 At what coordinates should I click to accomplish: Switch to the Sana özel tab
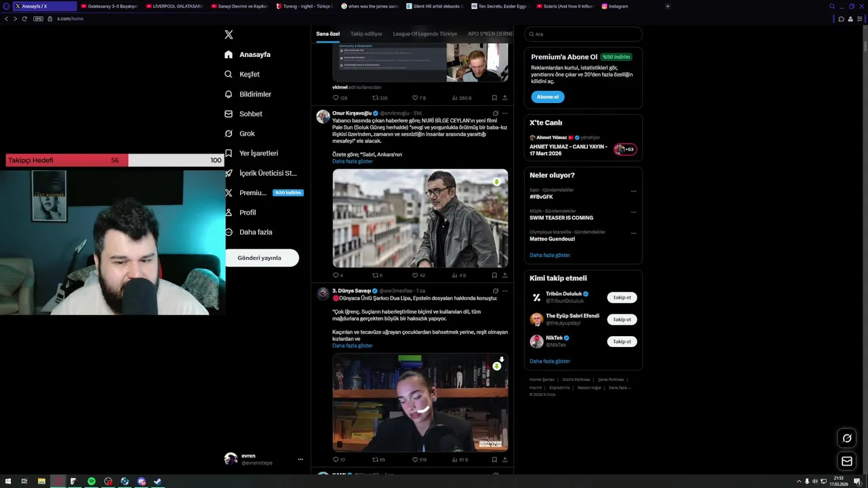[x=328, y=34]
